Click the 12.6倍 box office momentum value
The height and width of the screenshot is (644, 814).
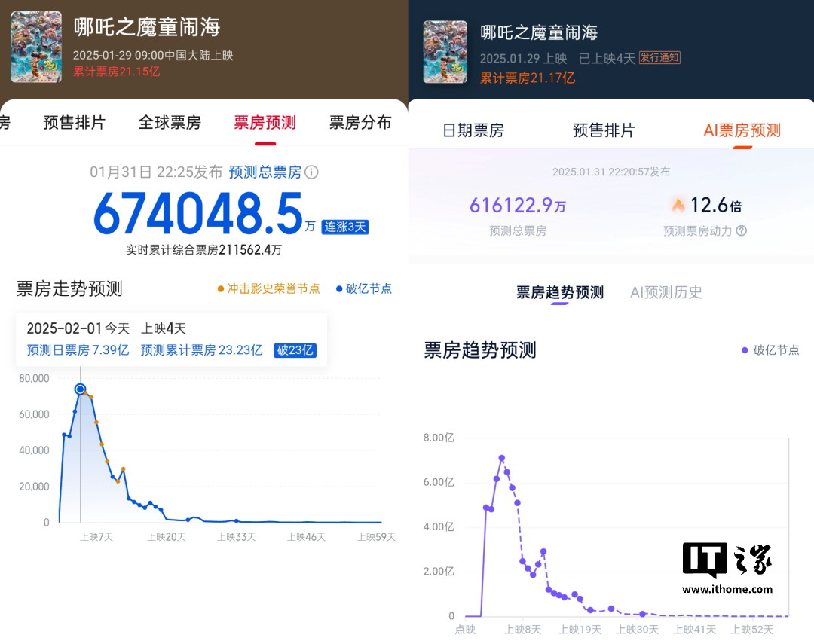pyautogui.click(x=716, y=205)
